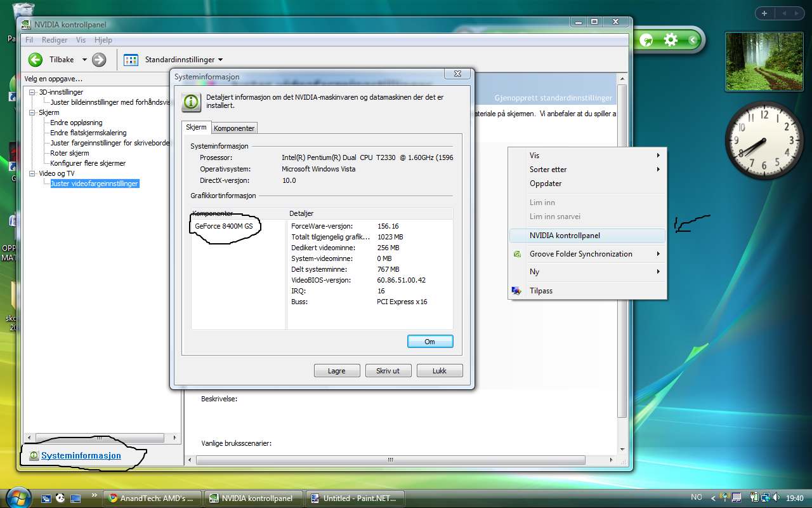Open the Sorter etter submenu

587,170
